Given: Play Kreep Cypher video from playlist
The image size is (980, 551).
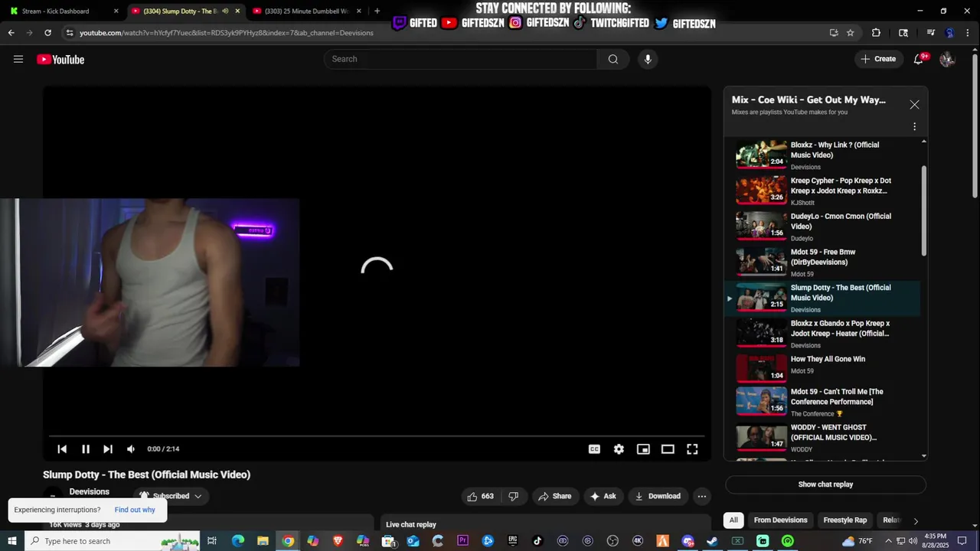Looking at the screenshot, I should coord(823,191).
